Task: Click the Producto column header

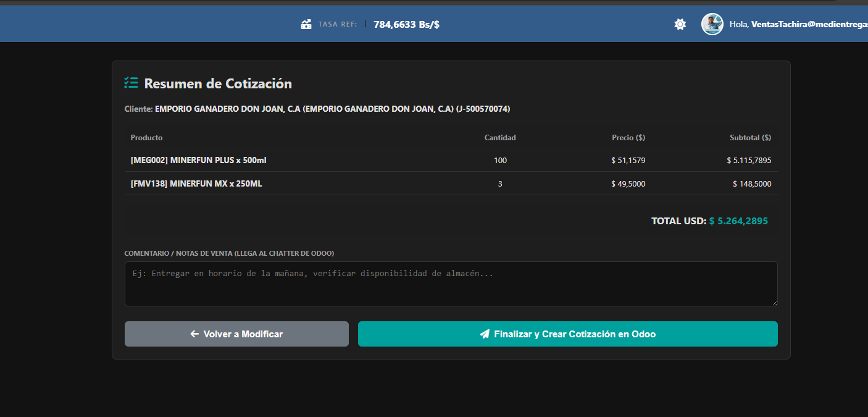Action: coord(147,137)
